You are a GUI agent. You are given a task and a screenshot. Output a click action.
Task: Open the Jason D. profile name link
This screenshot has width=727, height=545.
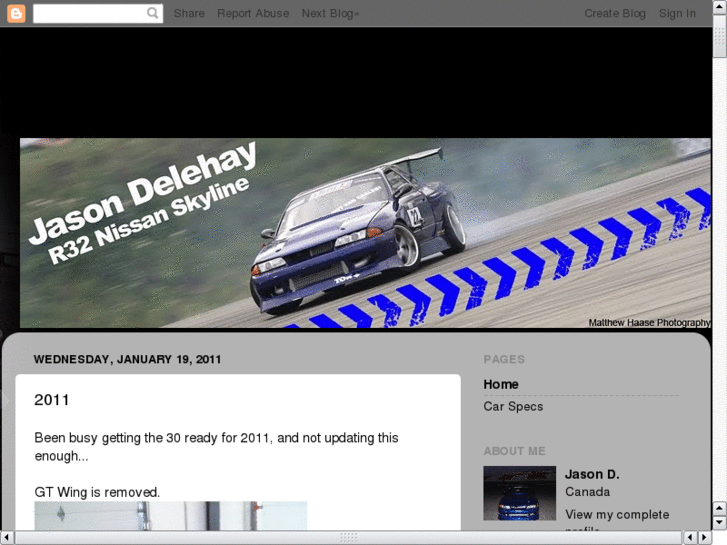pos(592,474)
